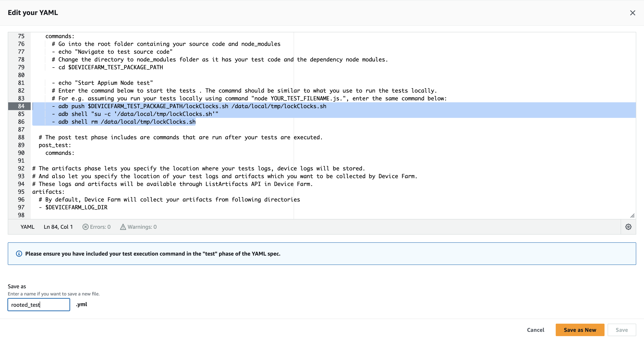The height and width of the screenshot is (340, 644).
Task: Click the Cancel button
Action: (x=535, y=330)
